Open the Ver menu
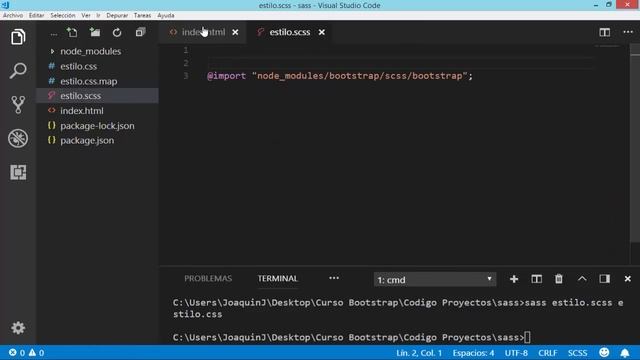This screenshot has height=360, width=640. pos(86,16)
